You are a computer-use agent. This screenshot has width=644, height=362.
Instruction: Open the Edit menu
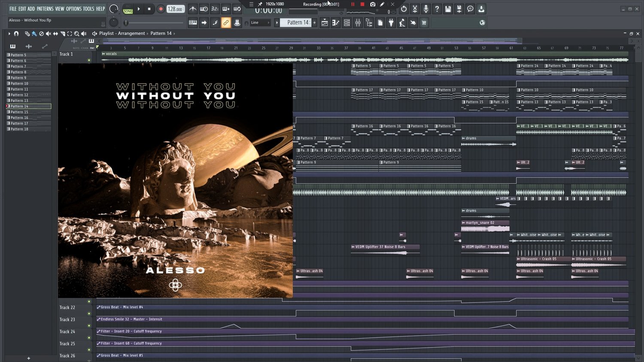coord(22,9)
